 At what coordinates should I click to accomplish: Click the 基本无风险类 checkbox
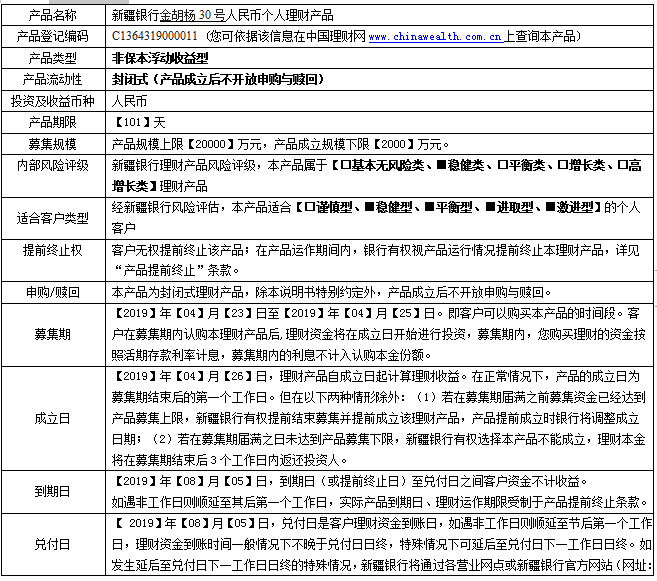pos(345,165)
